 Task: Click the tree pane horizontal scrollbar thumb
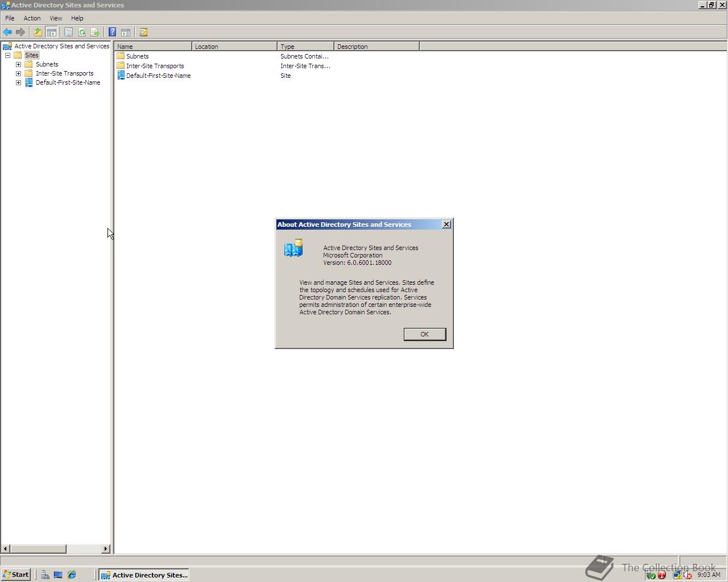[38, 548]
